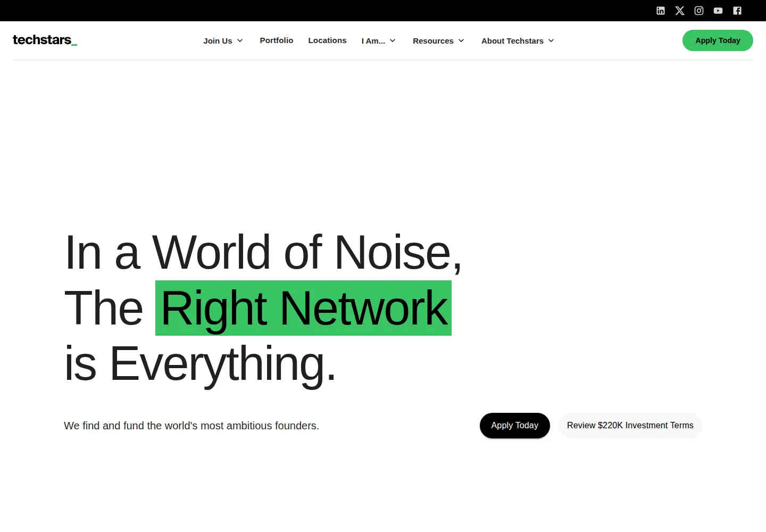Click the green Apply Today header button
766x532 pixels.
718,40
